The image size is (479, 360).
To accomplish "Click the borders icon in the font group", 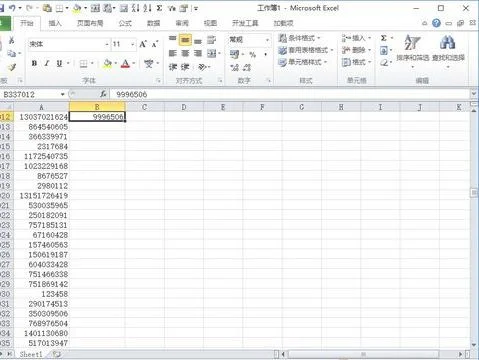I will click(x=83, y=63).
